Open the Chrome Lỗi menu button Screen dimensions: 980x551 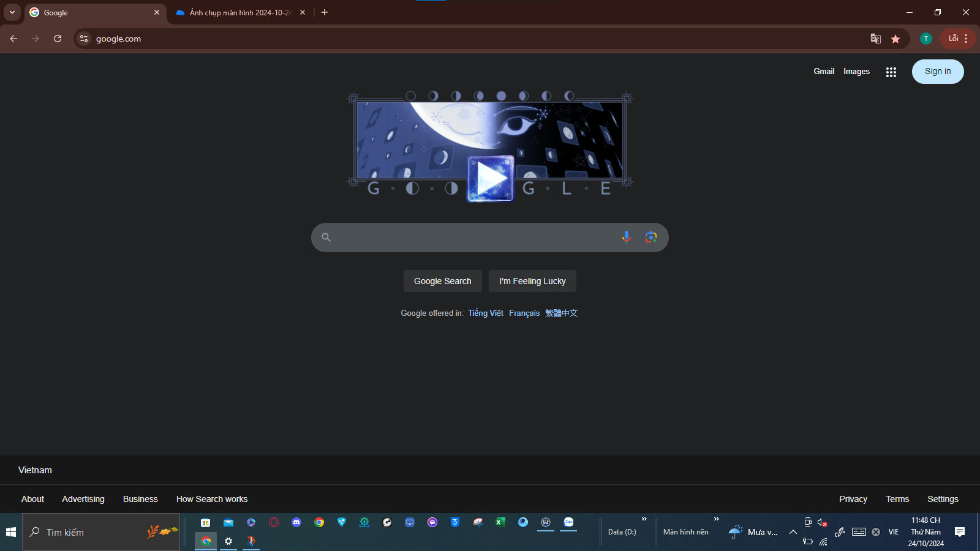[x=958, y=39]
